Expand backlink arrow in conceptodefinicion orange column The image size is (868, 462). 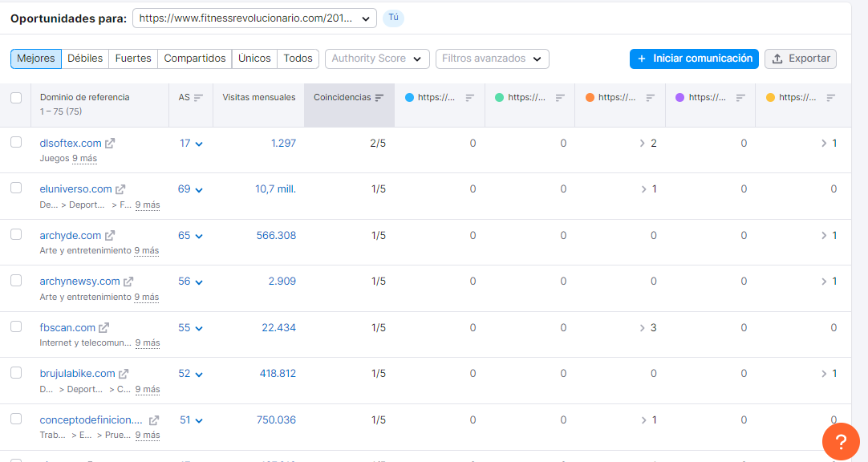point(643,420)
